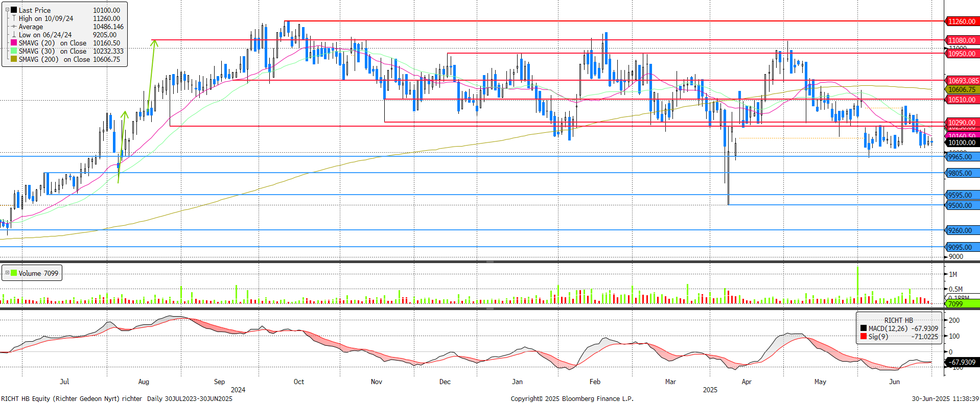Click the black -67.9309 MACD axis tag
Screen dimensions: 980x403
pos(963,362)
